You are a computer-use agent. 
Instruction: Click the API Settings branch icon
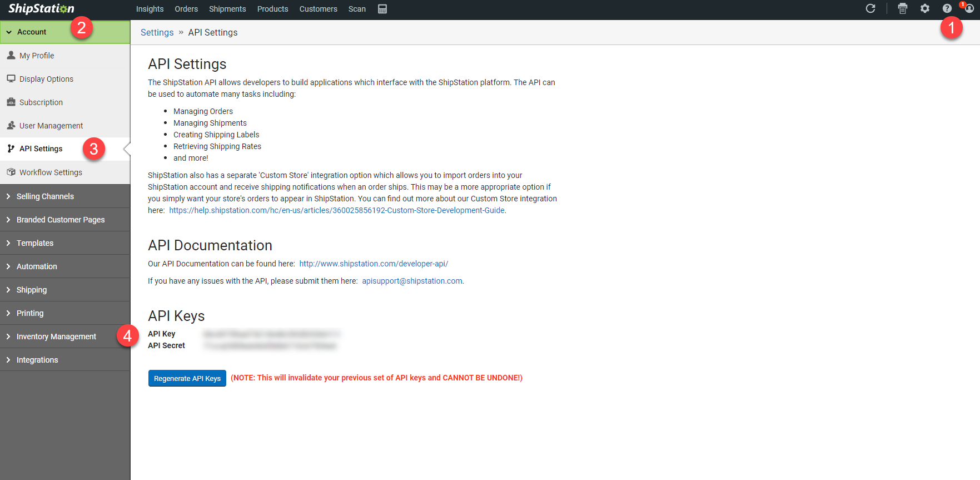[x=11, y=149]
